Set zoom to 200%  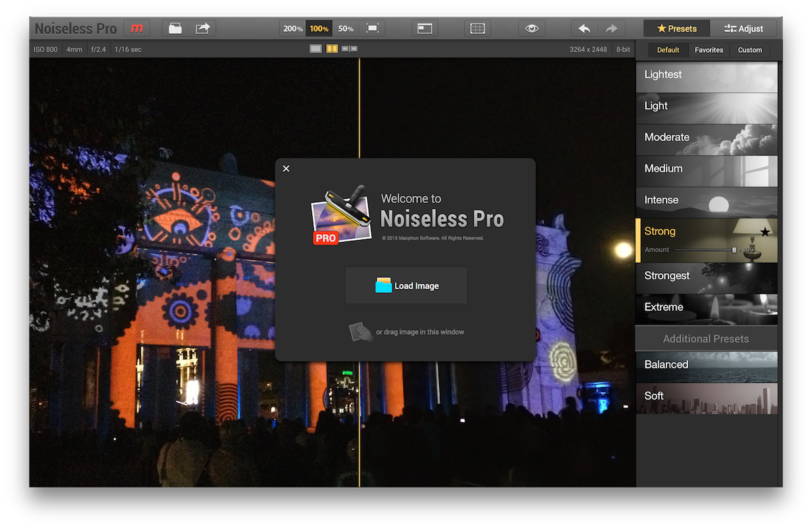(293, 28)
